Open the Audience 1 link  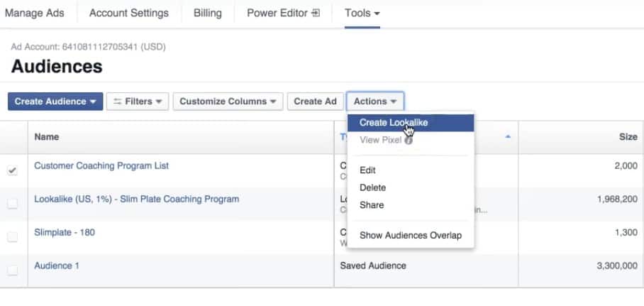click(x=57, y=266)
